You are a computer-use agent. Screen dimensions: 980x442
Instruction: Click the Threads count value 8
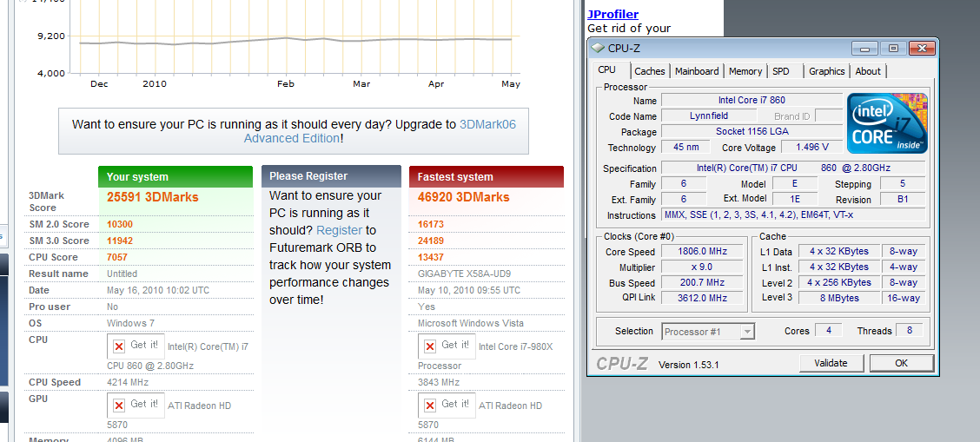(909, 331)
